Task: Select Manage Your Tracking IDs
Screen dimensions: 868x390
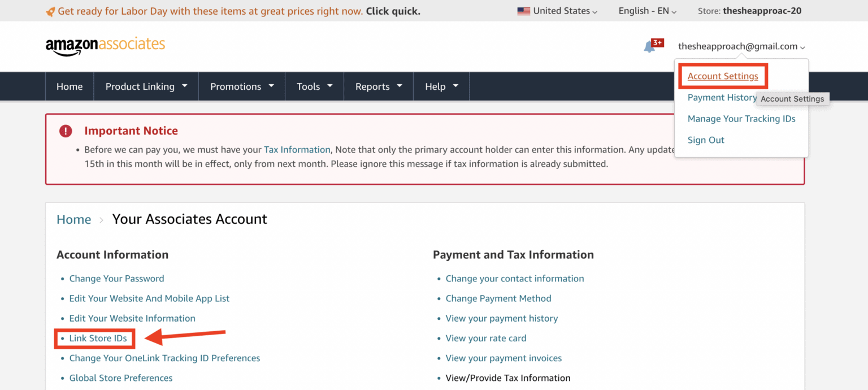Action: pyautogui.click(x=741, y=119)
